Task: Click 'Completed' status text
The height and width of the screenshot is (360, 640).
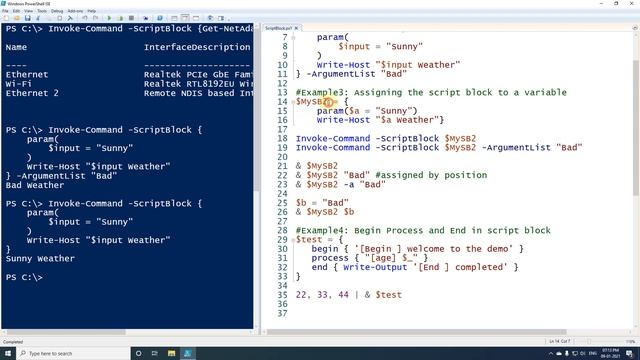Action: pos(13,342)
